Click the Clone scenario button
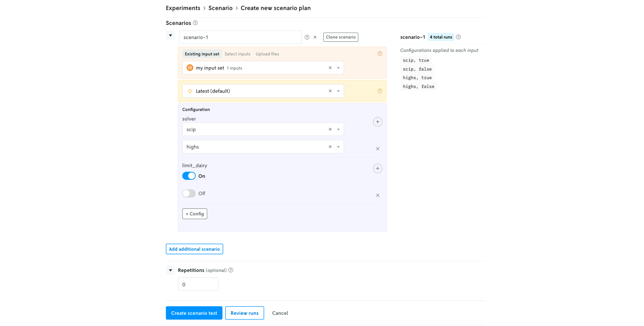Image resolution: width=644 pixels, height=326 pixels. point(341,37)
